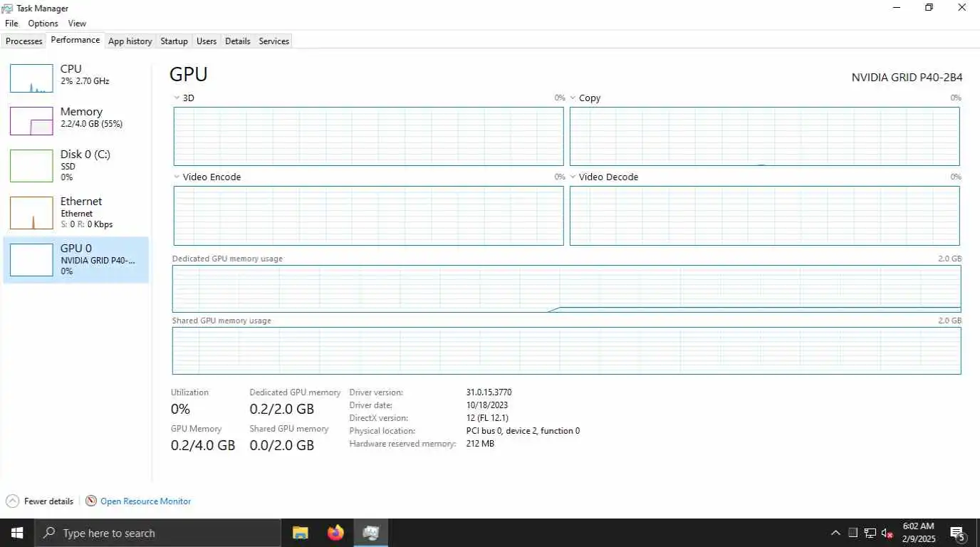The height and width of the screenshot is (547, 980).
Task: Go to the Users tab
Action: pos(207,41)
